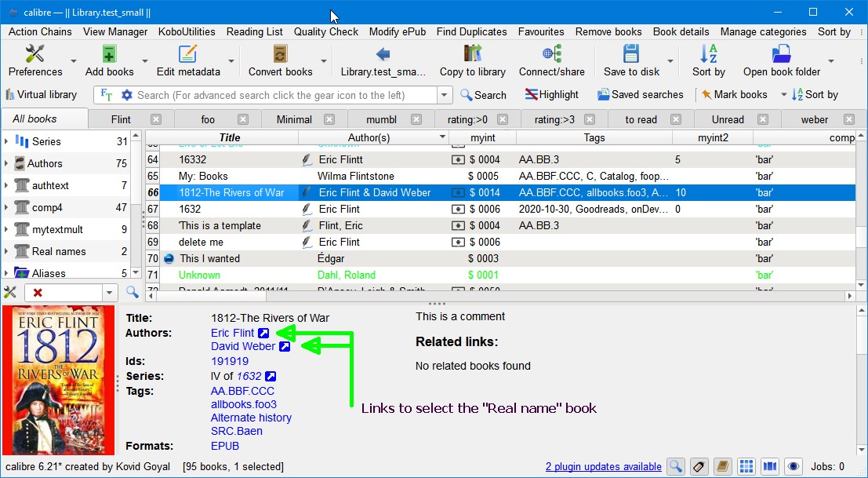This screenshot has height=478, width=868.
Task: Click the Highlight button
Action: [552, 95]
